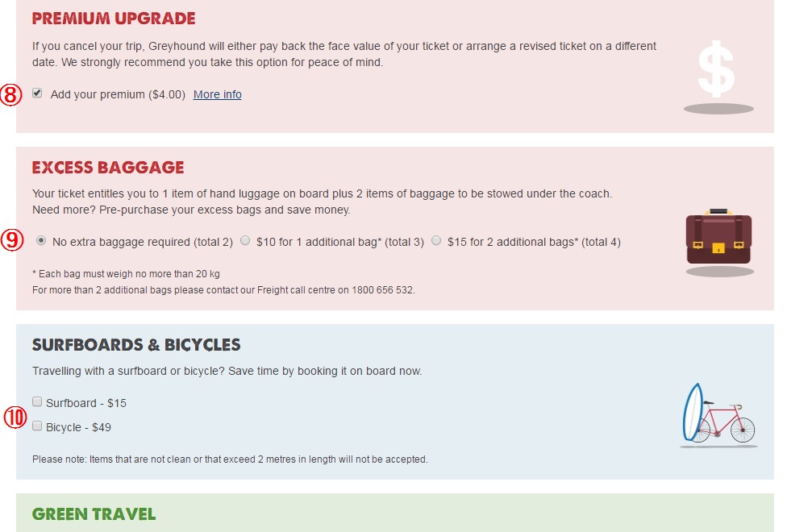Viewport: 787px width, 532px height.
Task: Click the Excess Baggage heading
Action: click(108, 168)
